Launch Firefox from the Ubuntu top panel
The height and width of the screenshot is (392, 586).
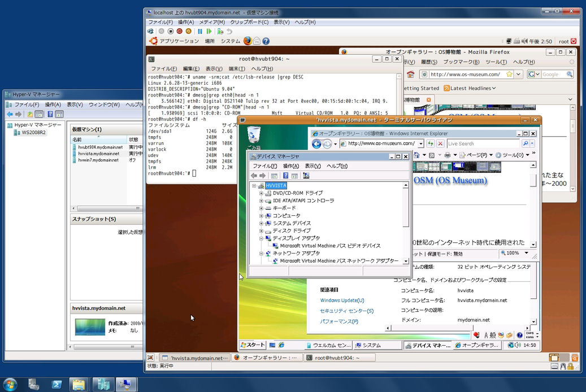(x=248, y=41)
